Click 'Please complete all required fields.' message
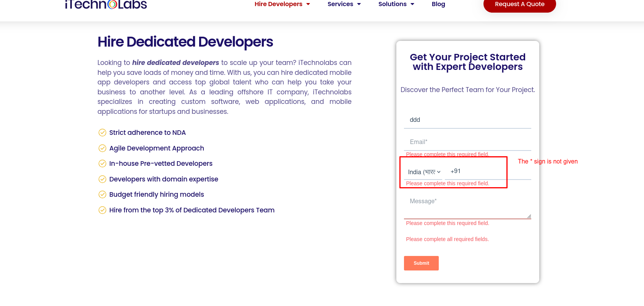This screenshot has height=306, width=644. [x=448, y=239]
